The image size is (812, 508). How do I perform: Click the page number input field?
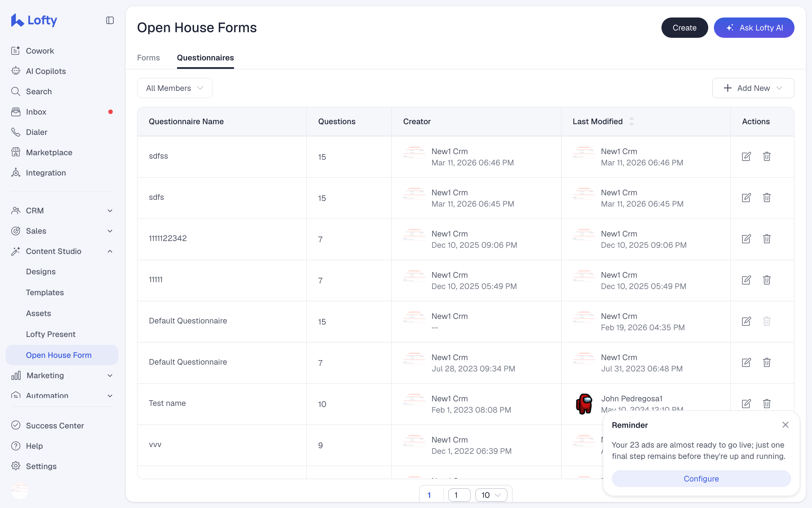click(x=459, y=495)
